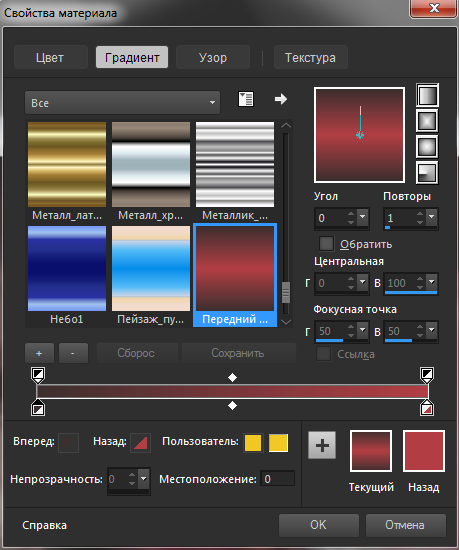459x550 pixels.
Task: Click the plus add-to-palette icon button
Action: coord(322,445)
